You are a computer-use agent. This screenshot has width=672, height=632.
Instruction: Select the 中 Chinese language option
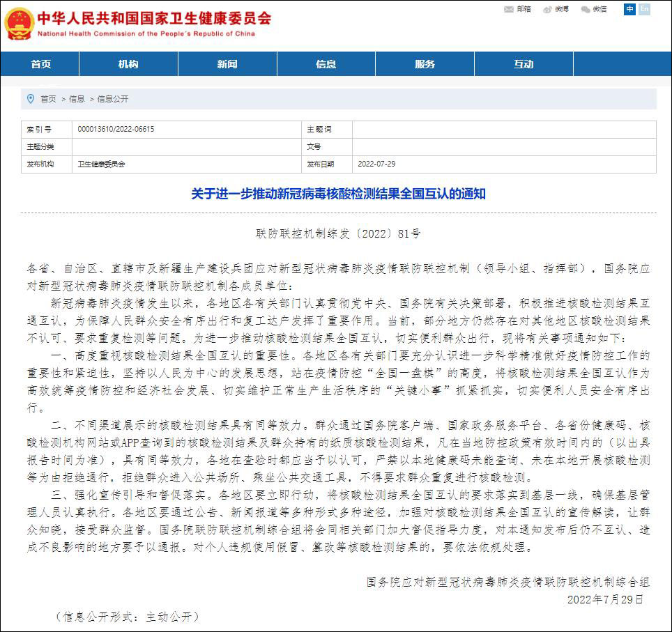tap(629, 10)
